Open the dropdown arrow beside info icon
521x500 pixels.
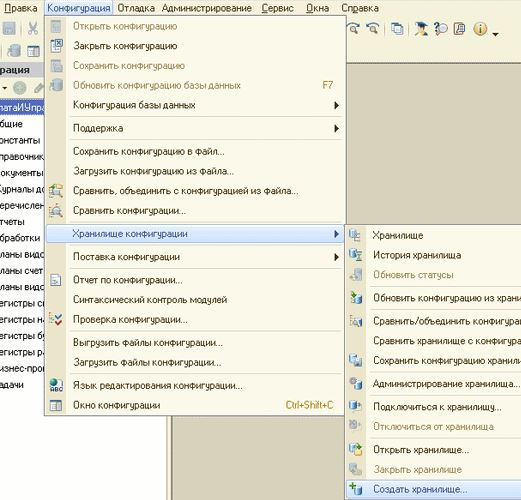pos(495,34)
